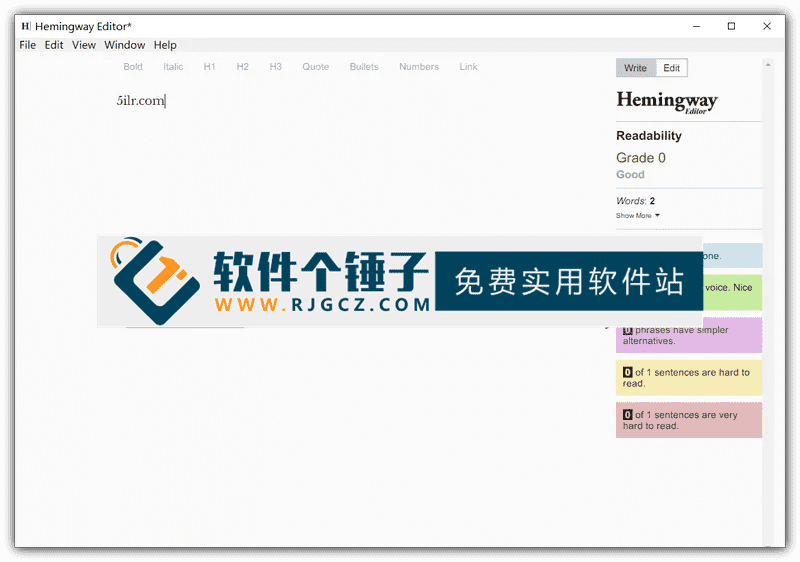
Task: Create a Numbers list
Action: tap(419, 67)
